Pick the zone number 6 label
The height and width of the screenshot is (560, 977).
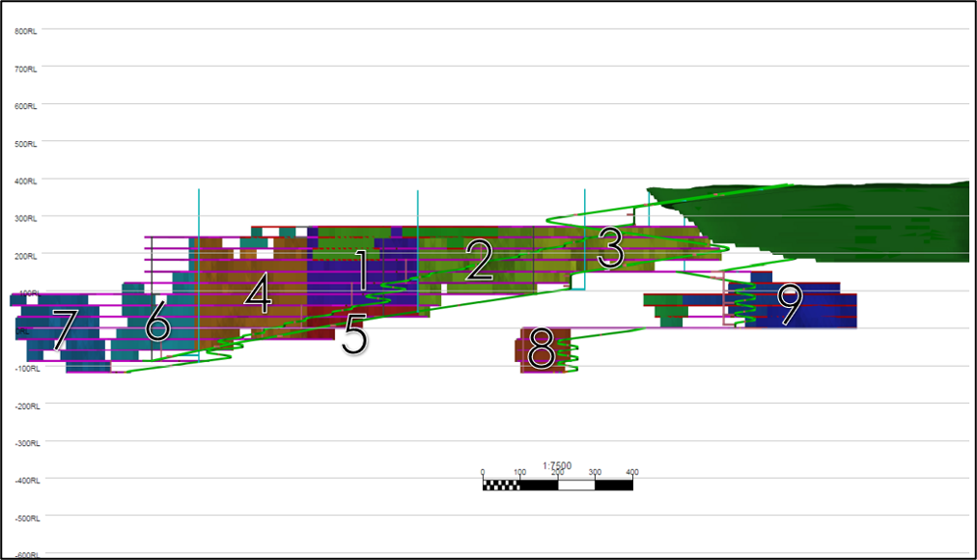click(x=157, y=322)
